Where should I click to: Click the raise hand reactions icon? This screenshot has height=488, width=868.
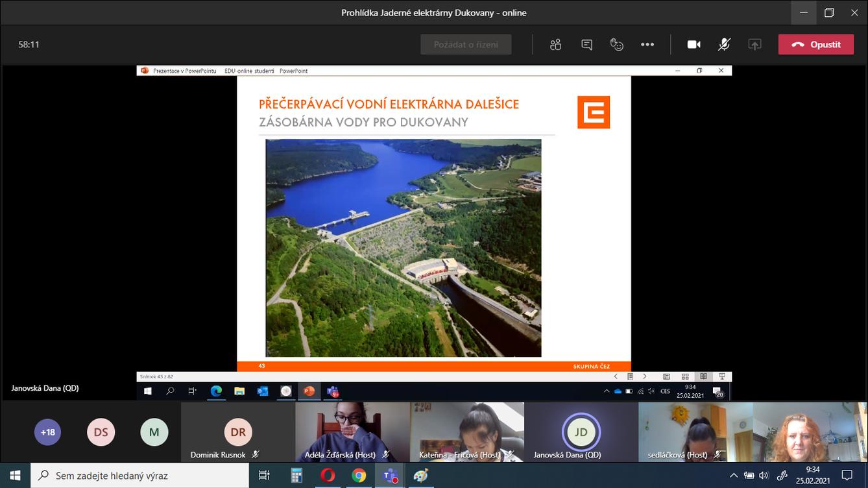pos(617,45)
